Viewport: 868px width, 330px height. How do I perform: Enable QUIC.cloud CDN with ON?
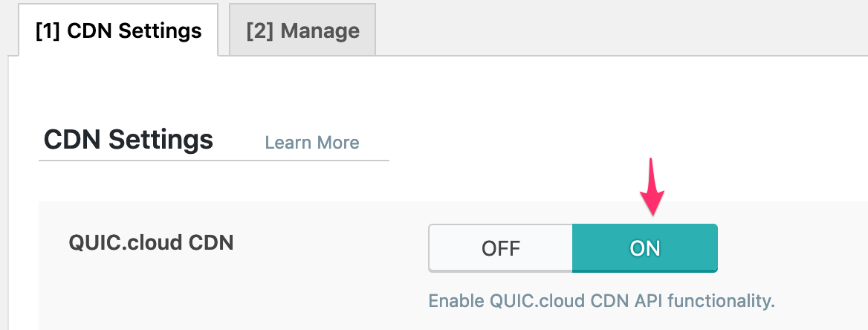click(644, 248)
